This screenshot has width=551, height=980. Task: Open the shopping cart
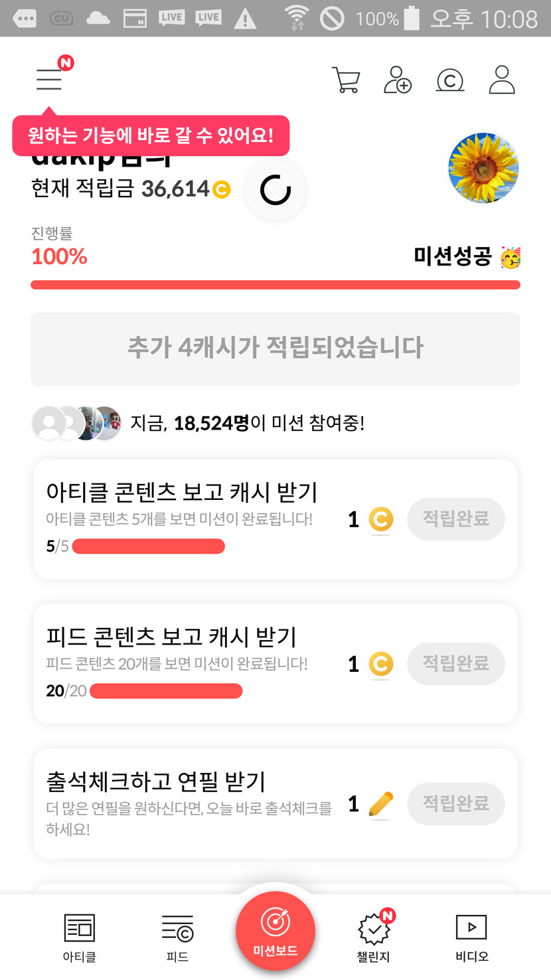(x=345, y=80)
